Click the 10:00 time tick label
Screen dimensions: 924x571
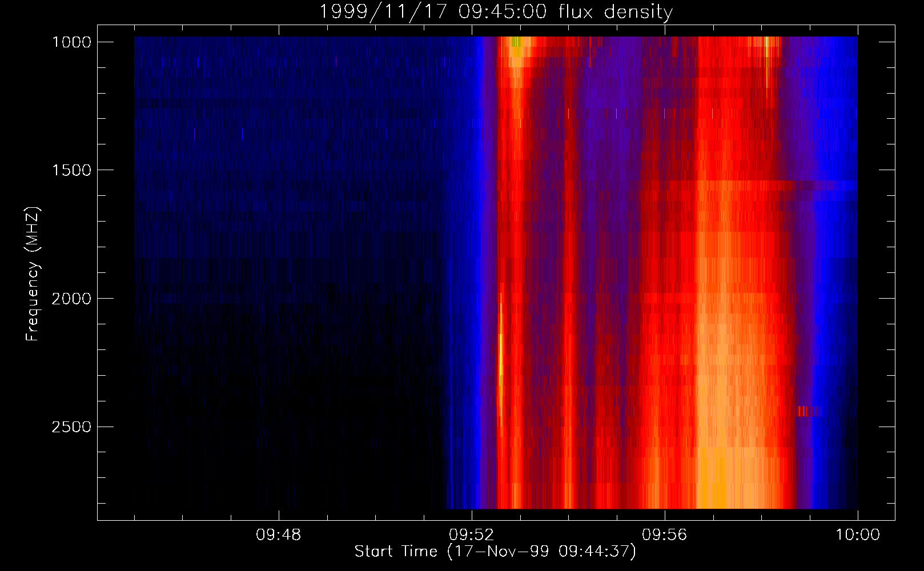point(858,535)
